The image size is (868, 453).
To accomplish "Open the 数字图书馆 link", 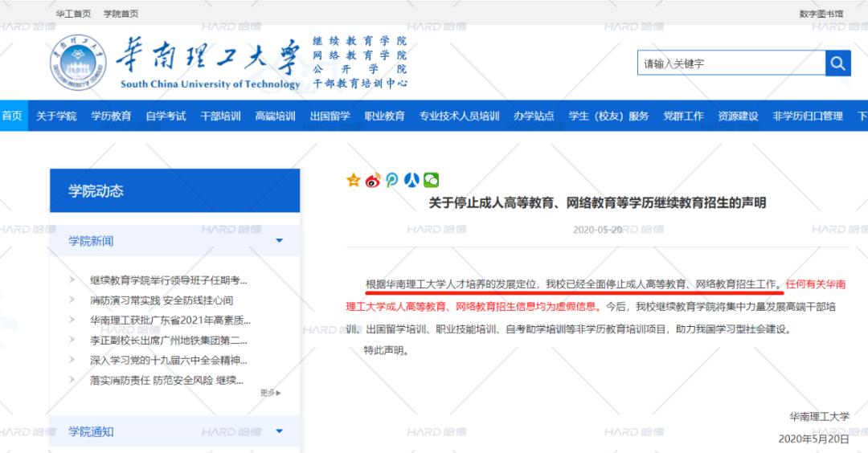I will (821, 14).
